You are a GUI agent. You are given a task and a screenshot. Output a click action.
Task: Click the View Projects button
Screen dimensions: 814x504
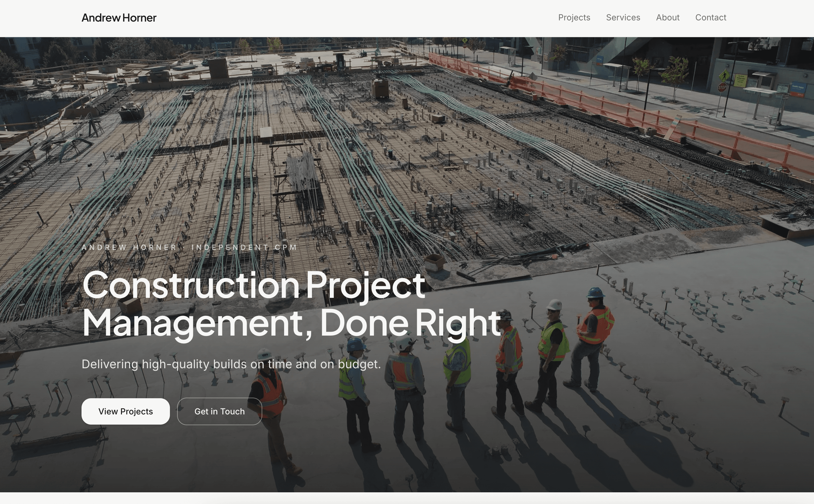click(125, 411)
